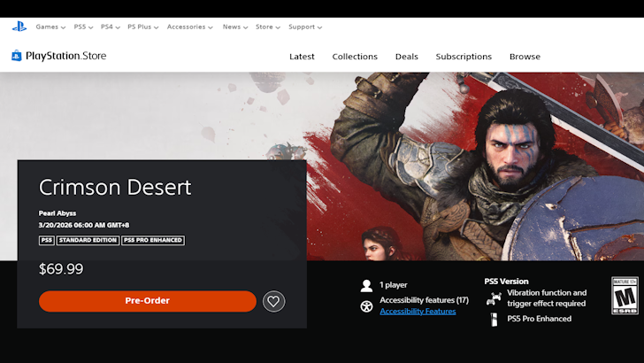Expand the News dropdown menu
The image size is (644, 363).
pyautogui.click(x=235, y=27)
